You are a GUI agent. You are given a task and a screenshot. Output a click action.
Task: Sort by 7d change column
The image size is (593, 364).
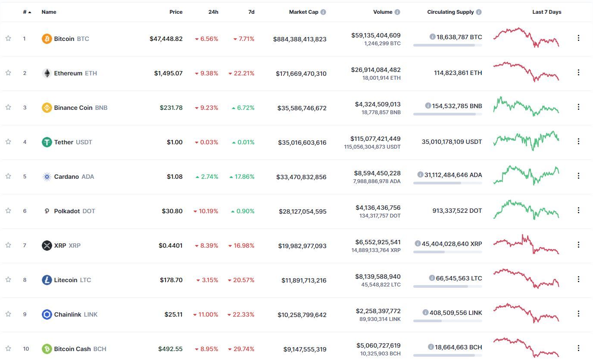click(251, 12)
